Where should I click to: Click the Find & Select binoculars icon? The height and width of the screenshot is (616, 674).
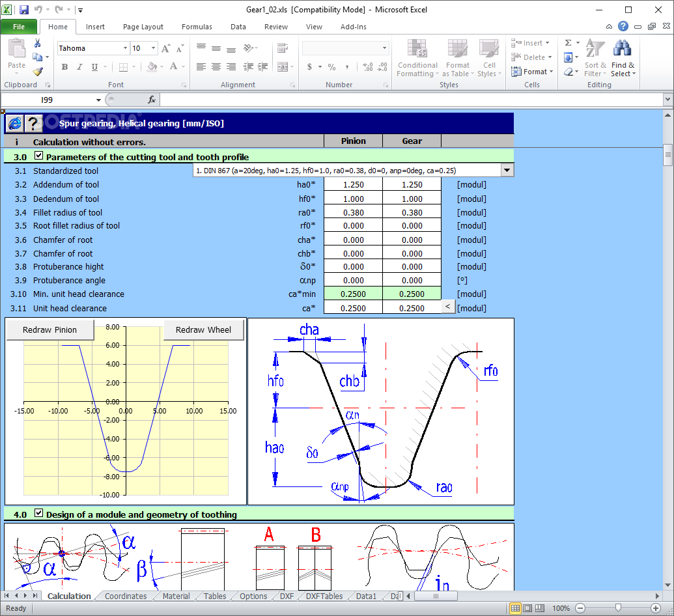(622, 48)
